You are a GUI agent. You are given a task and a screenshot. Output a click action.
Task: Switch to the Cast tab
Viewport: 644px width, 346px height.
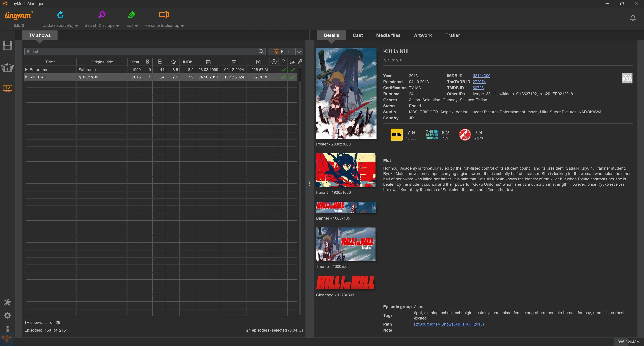point(358,35)
